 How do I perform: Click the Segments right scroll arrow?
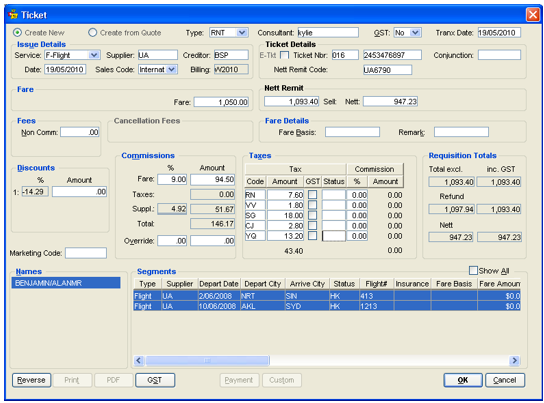tap(515, 360)
